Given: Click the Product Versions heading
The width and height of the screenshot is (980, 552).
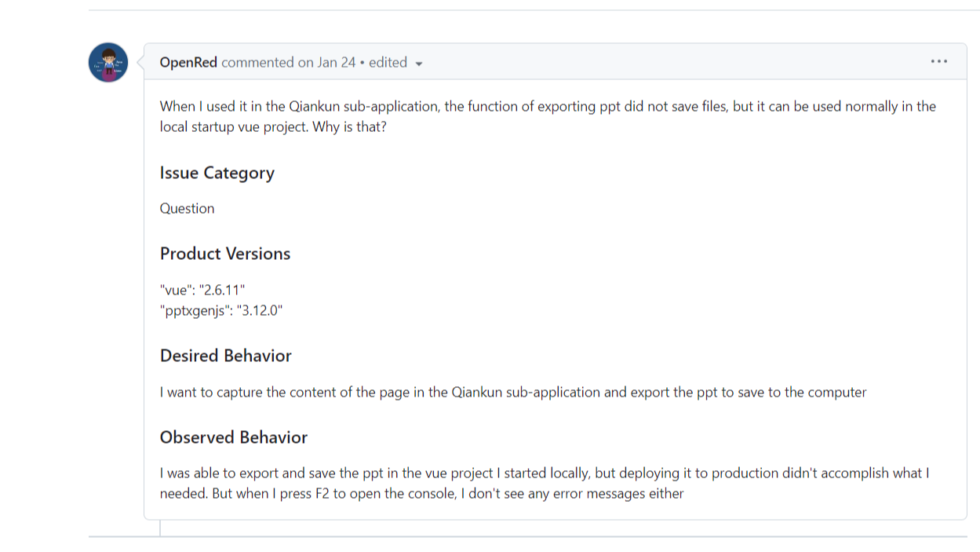Looking at the screenshot, I should coord(225,254).
